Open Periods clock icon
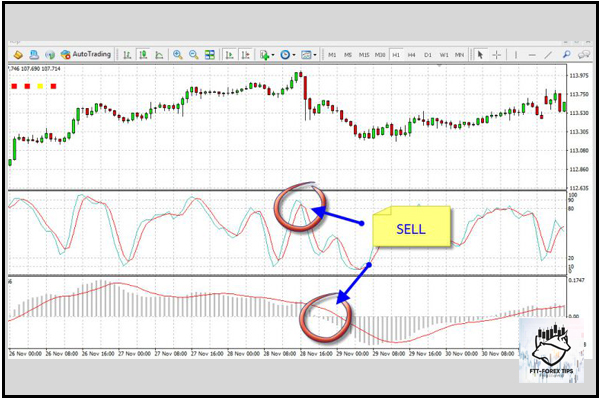Screen dimensions: 600x400 coord(285,55)
